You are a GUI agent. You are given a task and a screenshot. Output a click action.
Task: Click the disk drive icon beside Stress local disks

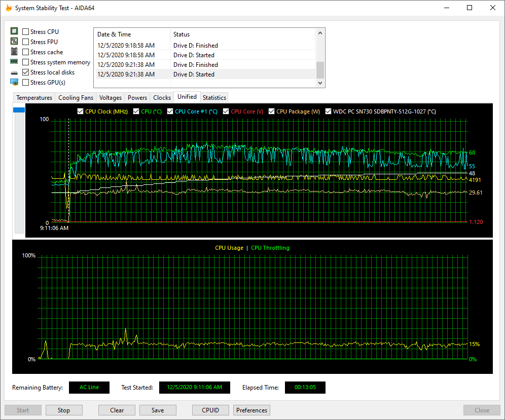point(14,72)
